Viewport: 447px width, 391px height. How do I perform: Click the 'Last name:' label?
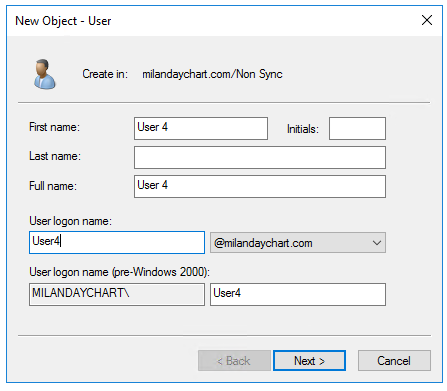coord(55,156)
